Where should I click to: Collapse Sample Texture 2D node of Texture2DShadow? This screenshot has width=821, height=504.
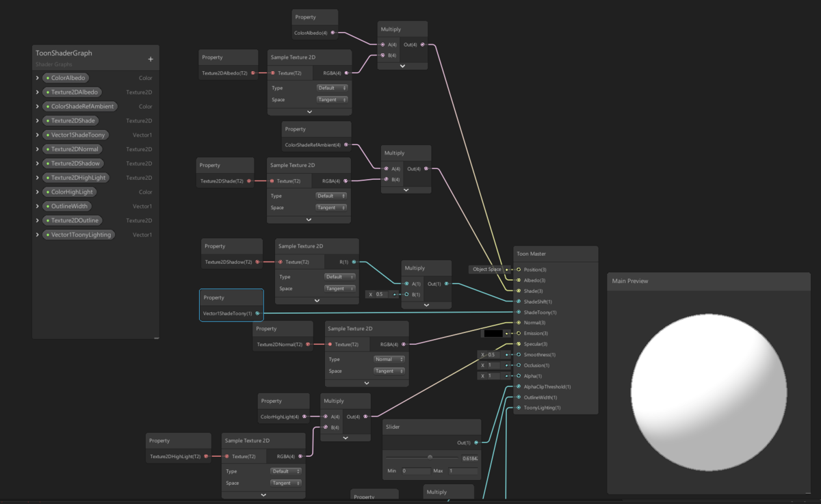click(x=317, y=300)
